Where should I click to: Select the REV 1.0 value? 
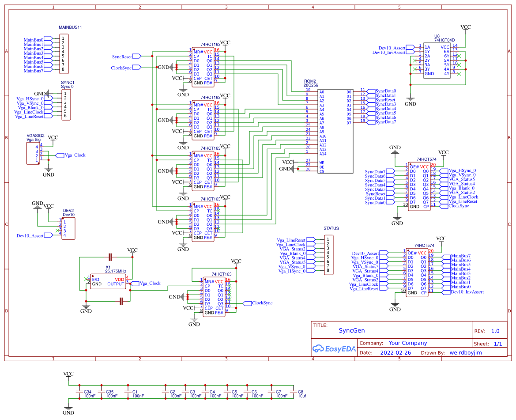pyautogui.click(x=495, y=331)
